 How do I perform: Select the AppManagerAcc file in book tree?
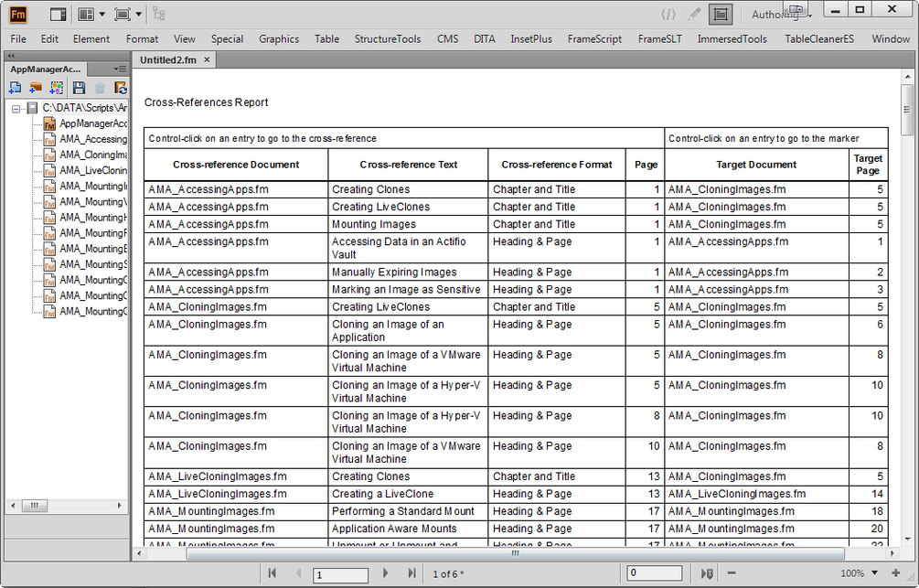86,123
